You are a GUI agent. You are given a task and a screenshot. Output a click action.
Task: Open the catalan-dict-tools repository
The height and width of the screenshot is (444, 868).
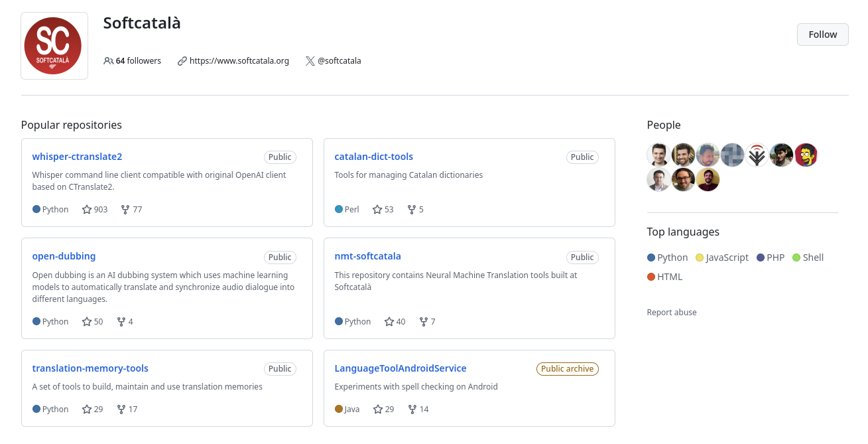pos(374,157)
